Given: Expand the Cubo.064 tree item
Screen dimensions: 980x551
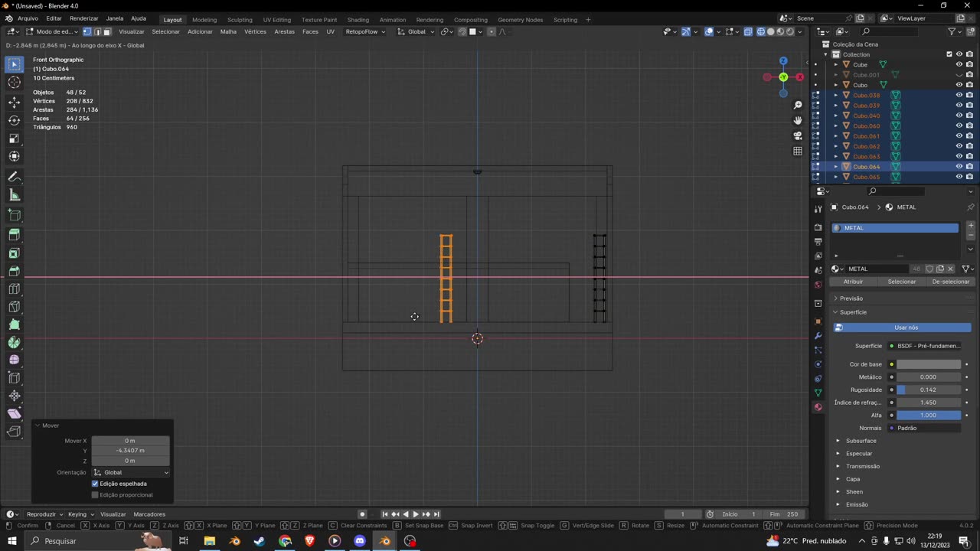Looking at the screenshot, I should coord(836,167).
